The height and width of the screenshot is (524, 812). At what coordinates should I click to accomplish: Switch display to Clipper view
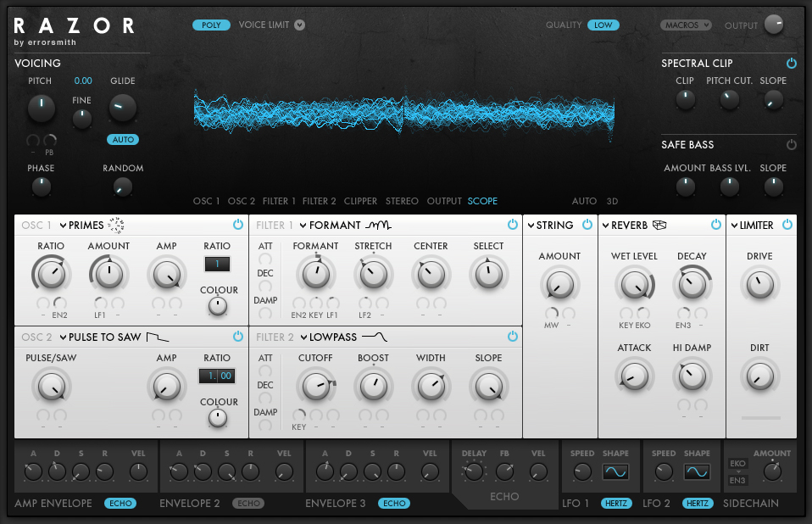click(360, 201)
